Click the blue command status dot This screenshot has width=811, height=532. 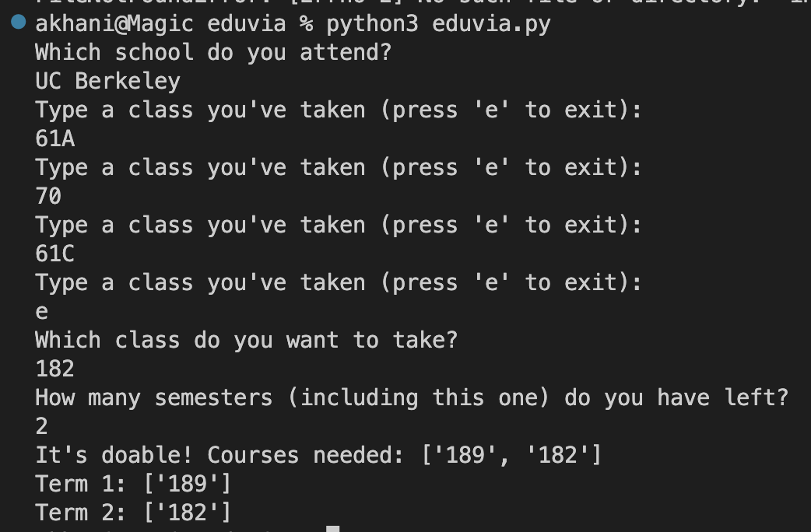click(19, 22)
